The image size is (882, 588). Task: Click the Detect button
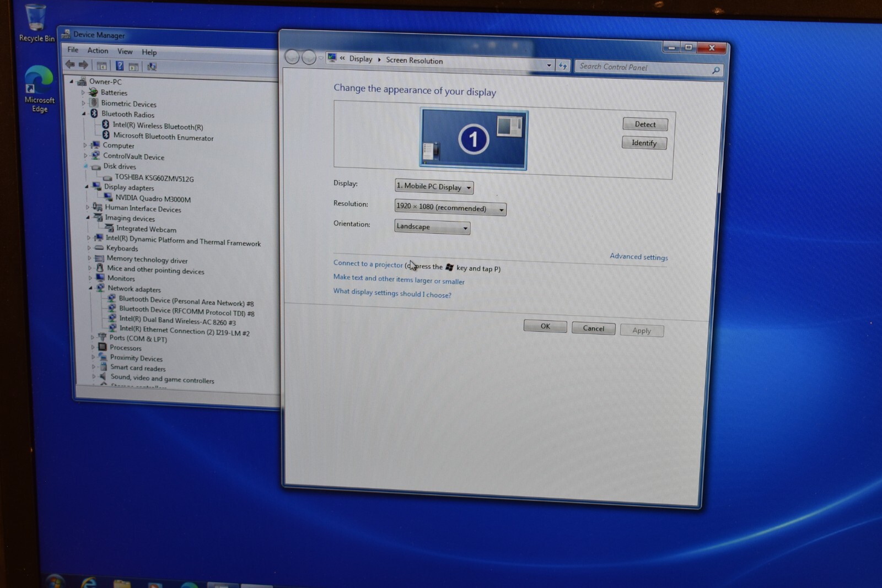click(x=645, y=125)
